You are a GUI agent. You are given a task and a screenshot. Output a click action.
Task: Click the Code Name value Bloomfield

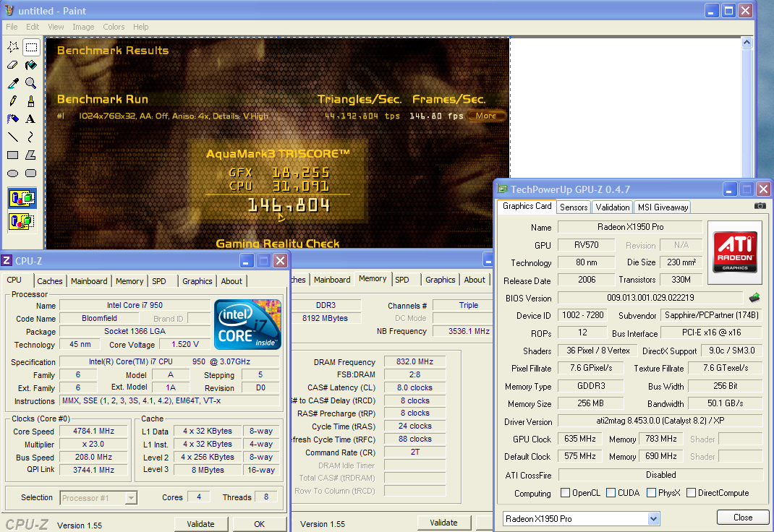click(99, 319)
